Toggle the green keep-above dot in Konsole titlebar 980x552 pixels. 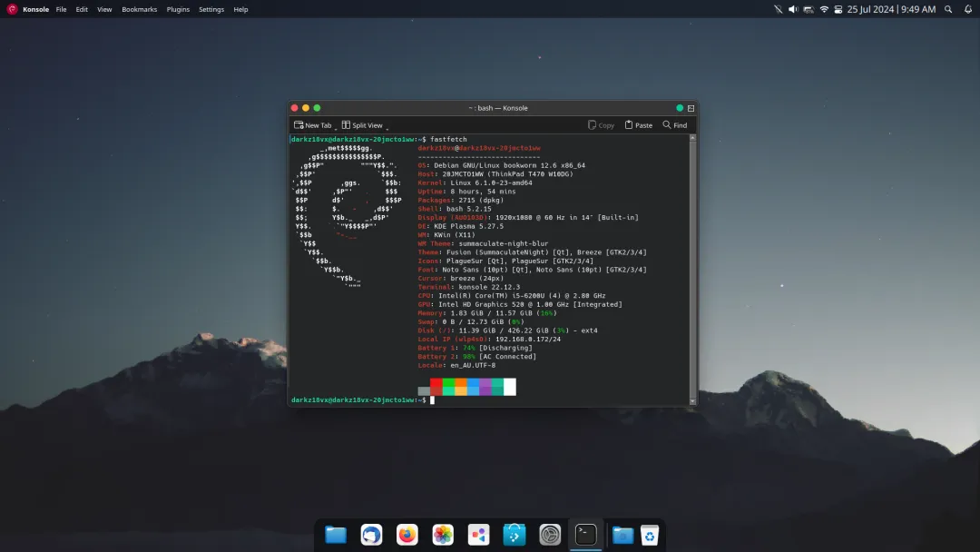pyautogui.click(x=680, y=108)
